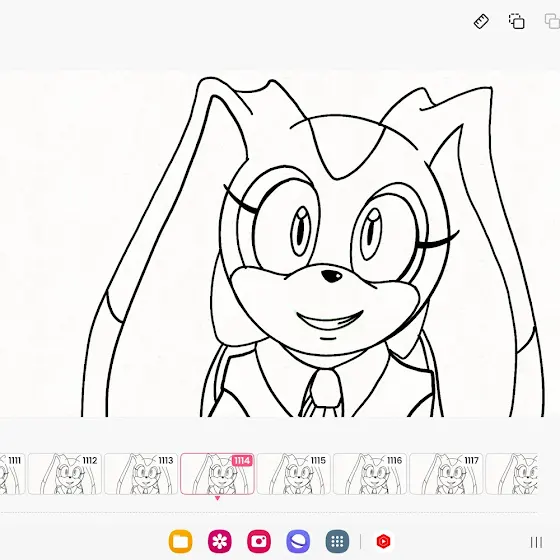Launch the Camera app in dock

259,541
